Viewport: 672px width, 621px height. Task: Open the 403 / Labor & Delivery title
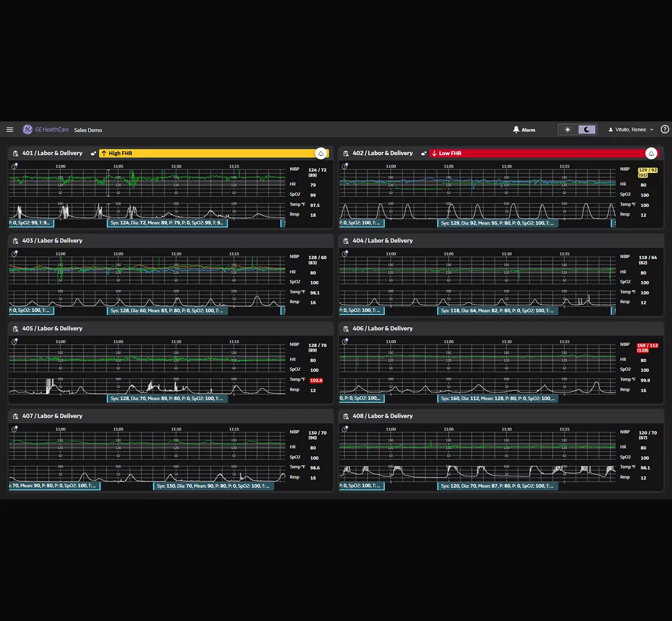pos(52,241)
